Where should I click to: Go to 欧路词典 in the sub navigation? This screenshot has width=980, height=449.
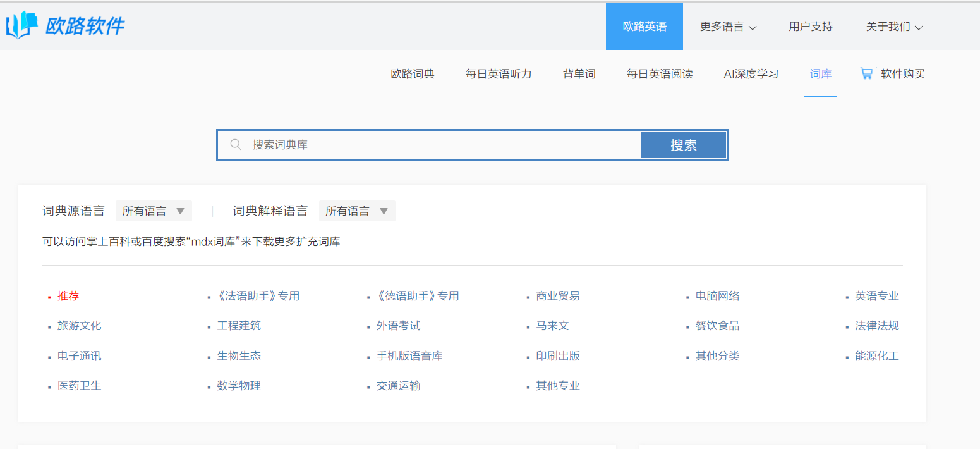pos(413,74)
